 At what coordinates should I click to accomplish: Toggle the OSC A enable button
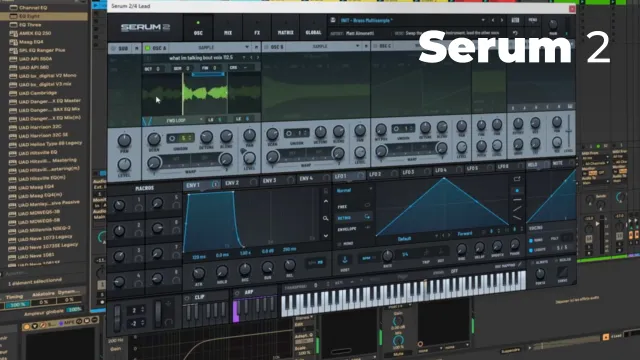148,48
